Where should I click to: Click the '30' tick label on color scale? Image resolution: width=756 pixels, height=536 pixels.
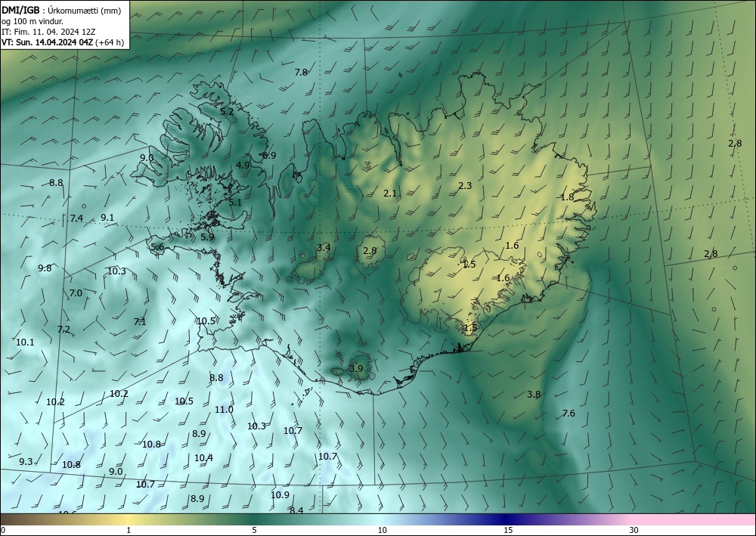(x=634, y=531)
